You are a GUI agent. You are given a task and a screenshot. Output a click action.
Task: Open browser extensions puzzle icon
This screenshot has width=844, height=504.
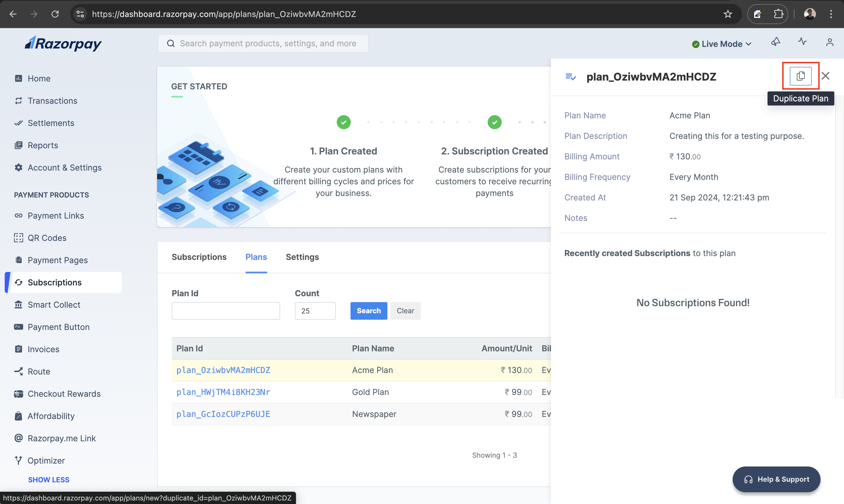[778, 14]
